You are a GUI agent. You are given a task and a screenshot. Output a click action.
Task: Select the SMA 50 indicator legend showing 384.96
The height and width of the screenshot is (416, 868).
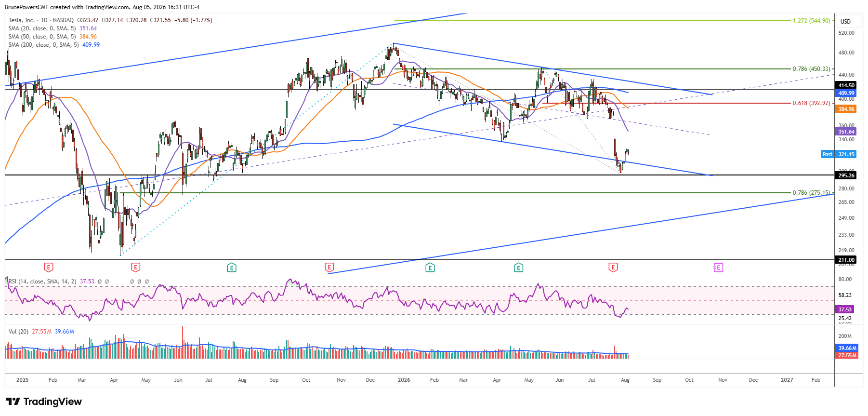(53, 37)
